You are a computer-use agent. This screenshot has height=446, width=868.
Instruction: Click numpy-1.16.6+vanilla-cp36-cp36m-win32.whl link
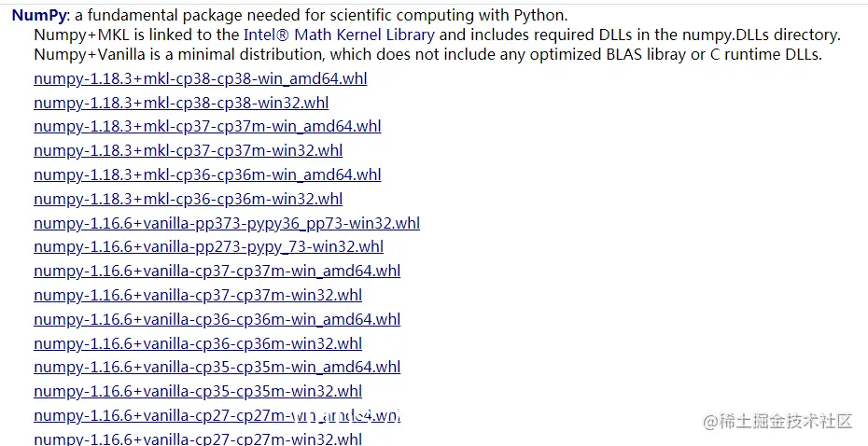pyautogui.click(x=198, y=343)
